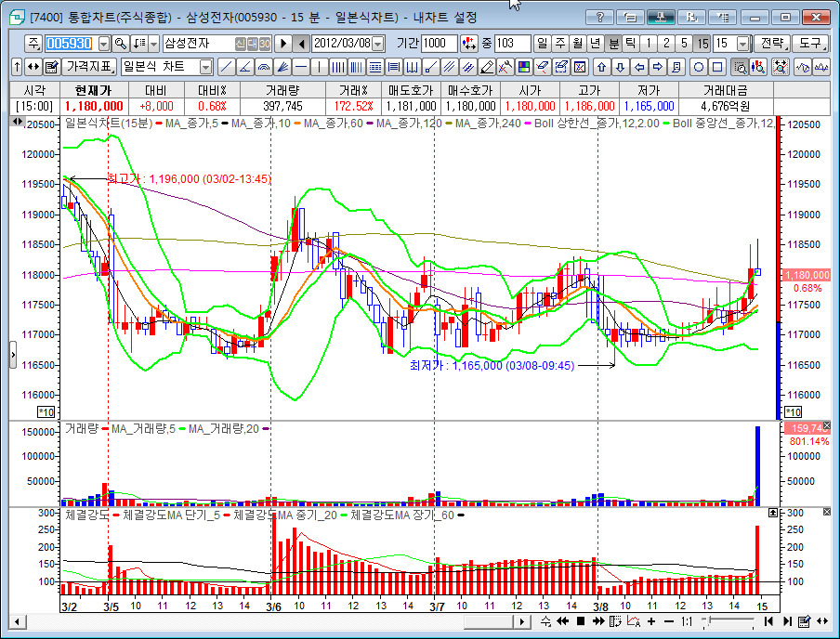Select the Fibonacci arc drawing tool
Viewport: 840px width, 639px height.
tap(263, 67)
